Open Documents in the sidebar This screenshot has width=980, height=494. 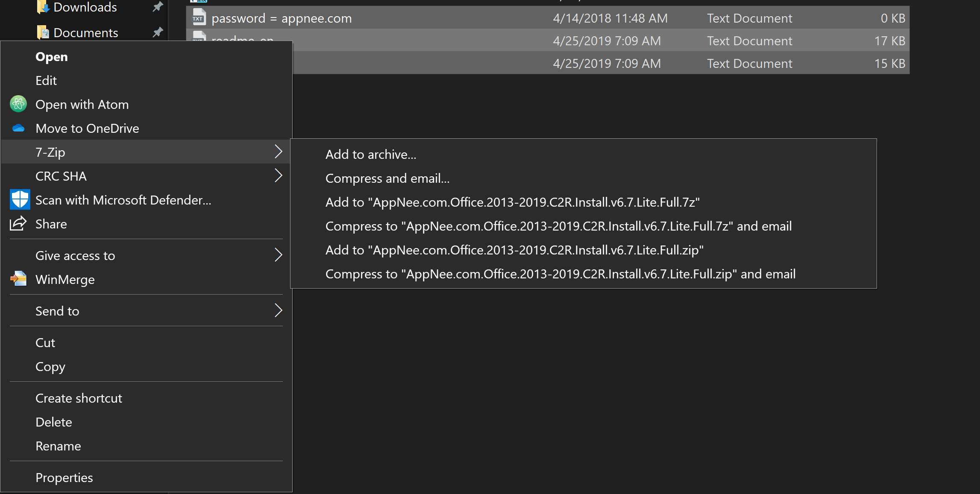[x=86, y=32]
